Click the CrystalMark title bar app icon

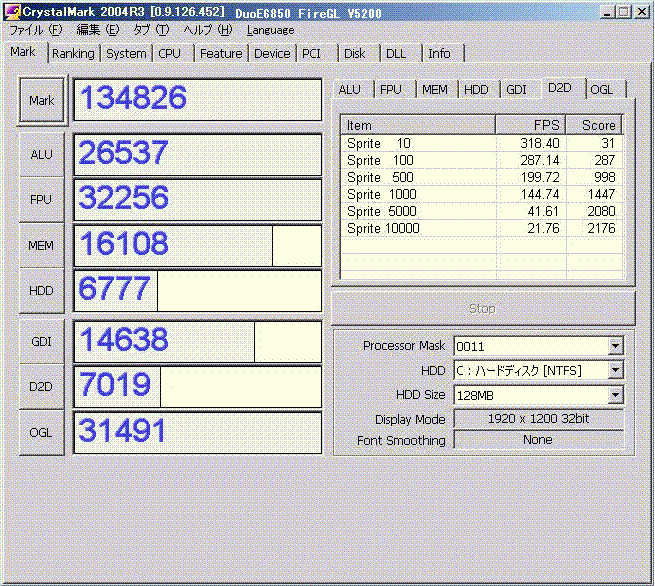pos(12,12)
